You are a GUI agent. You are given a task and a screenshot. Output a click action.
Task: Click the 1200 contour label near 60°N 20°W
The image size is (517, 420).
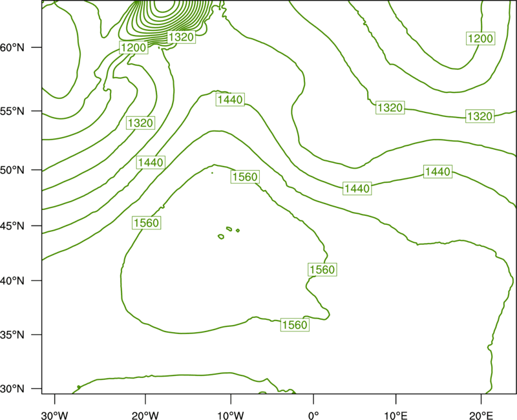pos(134,48)
